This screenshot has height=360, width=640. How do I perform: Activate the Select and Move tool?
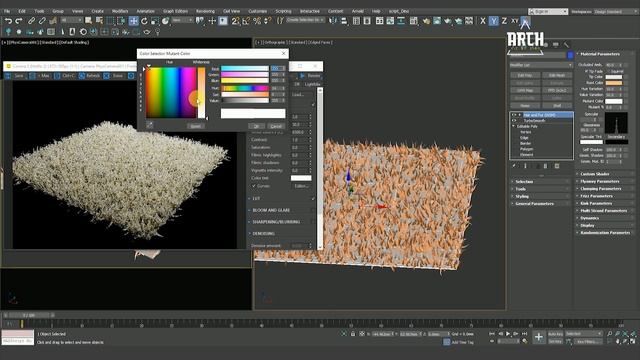pos(133,20)
